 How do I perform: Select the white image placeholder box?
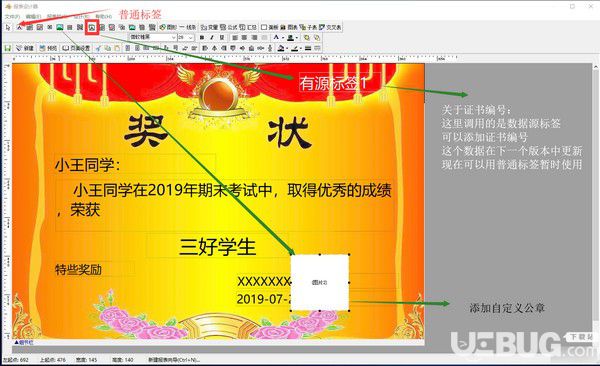click(320, 283)
